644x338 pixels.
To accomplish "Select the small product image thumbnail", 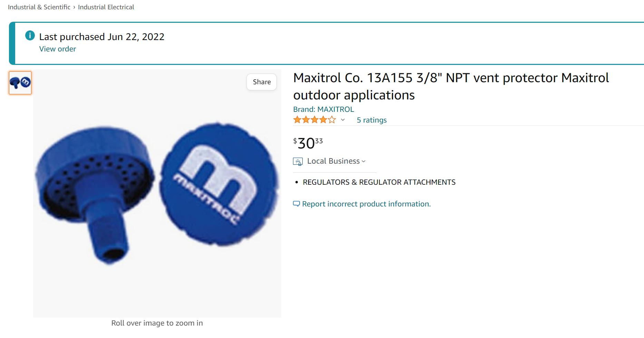I will pos(20,83).
